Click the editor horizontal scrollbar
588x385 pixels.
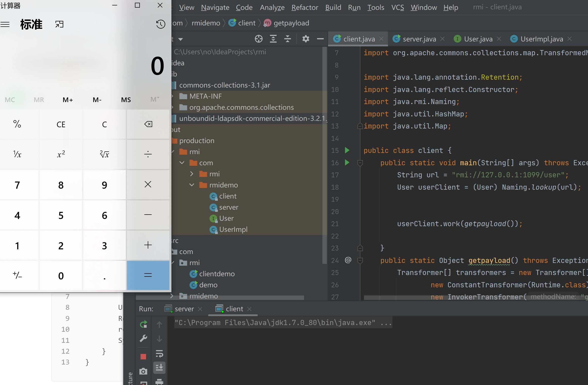[476, 298]
